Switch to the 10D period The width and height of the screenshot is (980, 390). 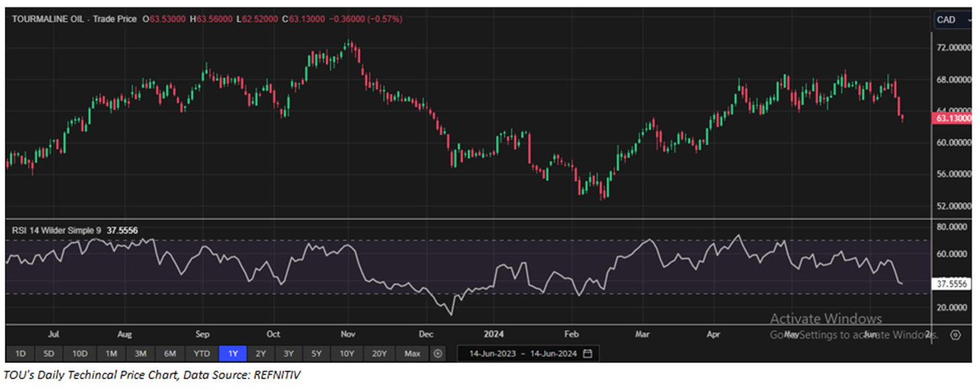click(80, 354)
